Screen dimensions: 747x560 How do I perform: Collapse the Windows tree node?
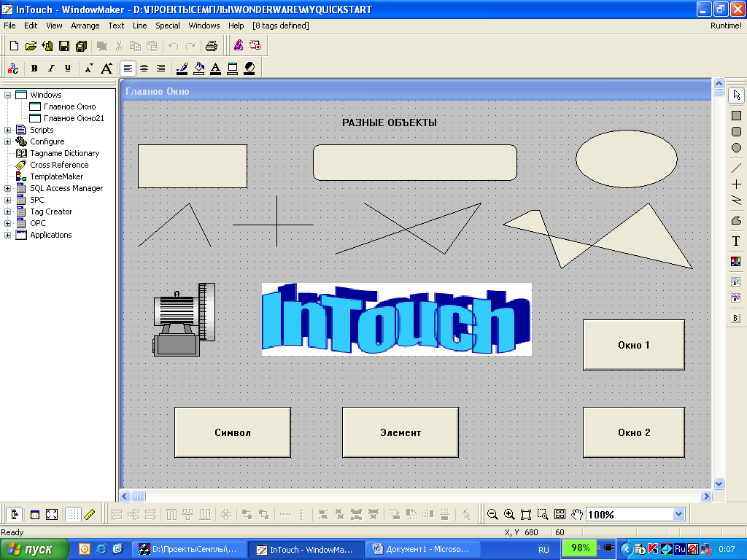tap(7, 95)
